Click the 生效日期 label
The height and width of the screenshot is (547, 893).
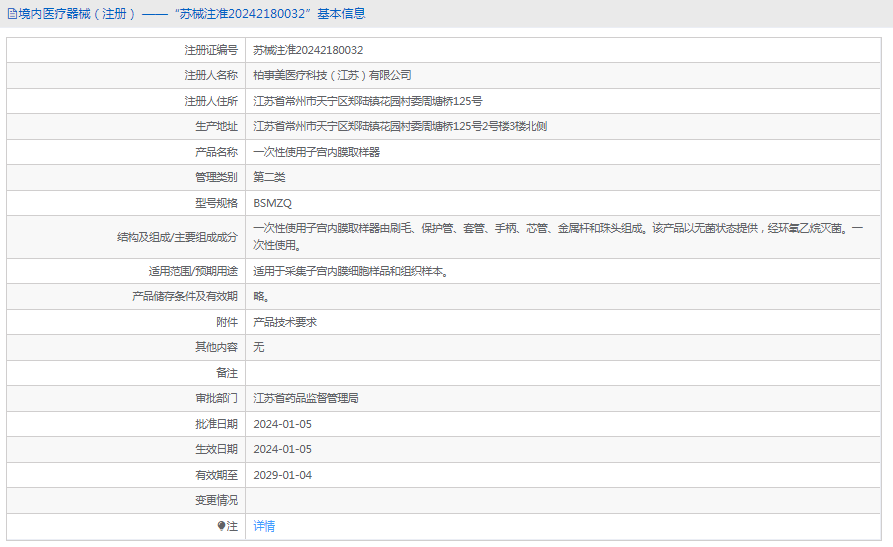point(216,449)
